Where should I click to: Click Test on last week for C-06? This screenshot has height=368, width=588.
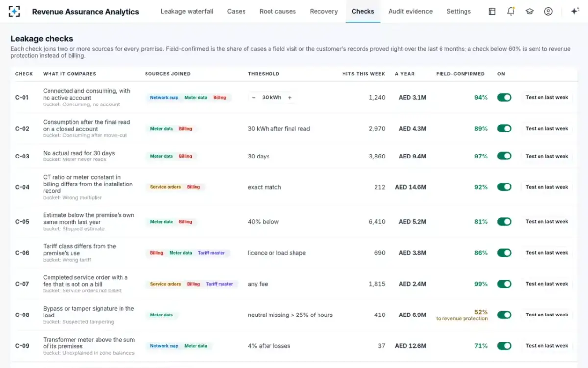coord(547,252)
